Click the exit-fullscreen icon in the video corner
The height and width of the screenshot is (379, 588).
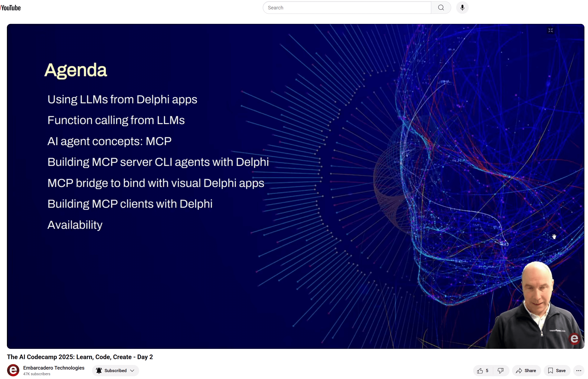pos(550,30)
